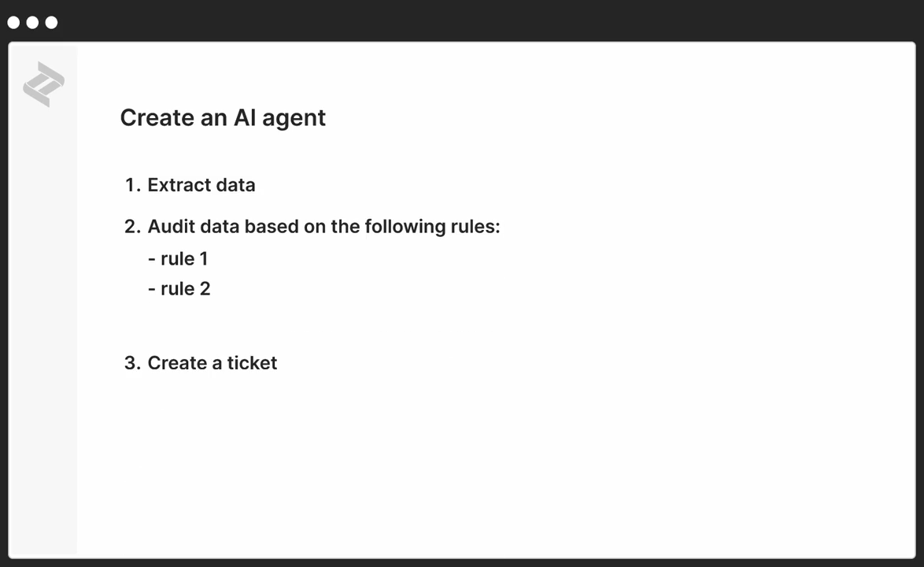Click the first white window dot
The image size is (924, 567).
pos(13,22)
